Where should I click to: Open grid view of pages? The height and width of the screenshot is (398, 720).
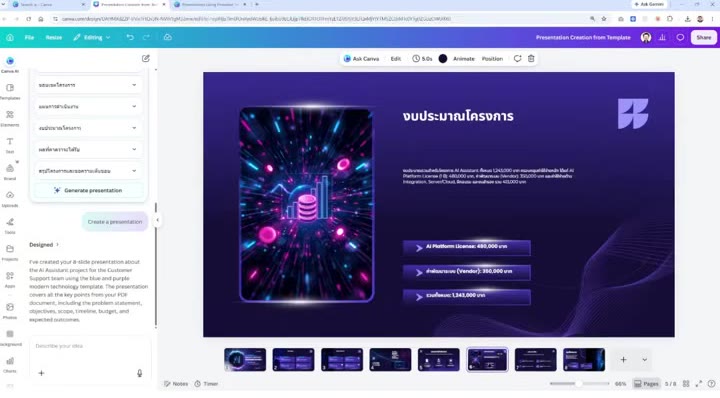pos(686,383)
